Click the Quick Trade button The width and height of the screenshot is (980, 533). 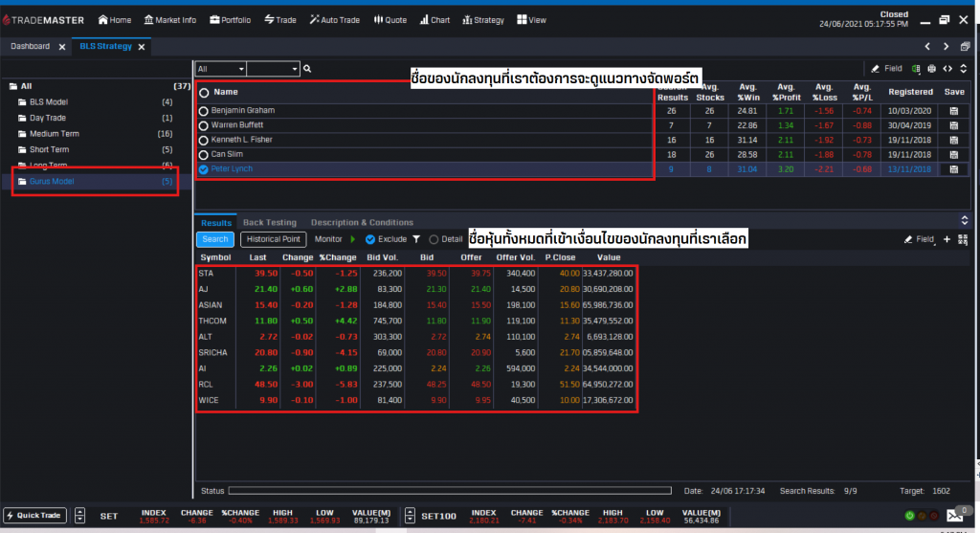(x=35, y=516)
